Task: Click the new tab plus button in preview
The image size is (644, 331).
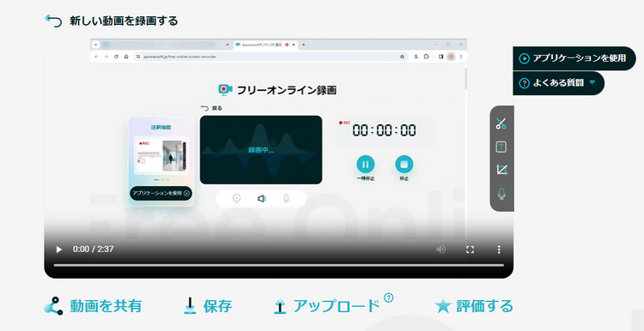Action: 303,45
